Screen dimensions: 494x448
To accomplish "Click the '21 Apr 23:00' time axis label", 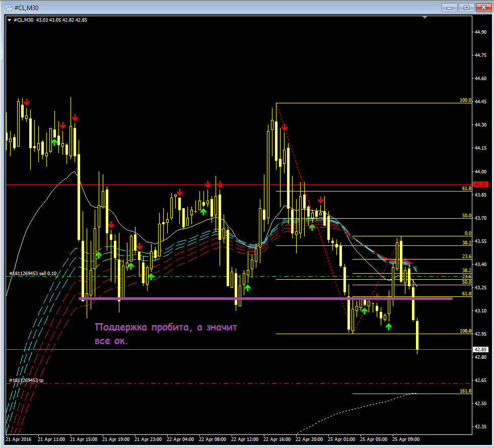I will tap(148, 439).
